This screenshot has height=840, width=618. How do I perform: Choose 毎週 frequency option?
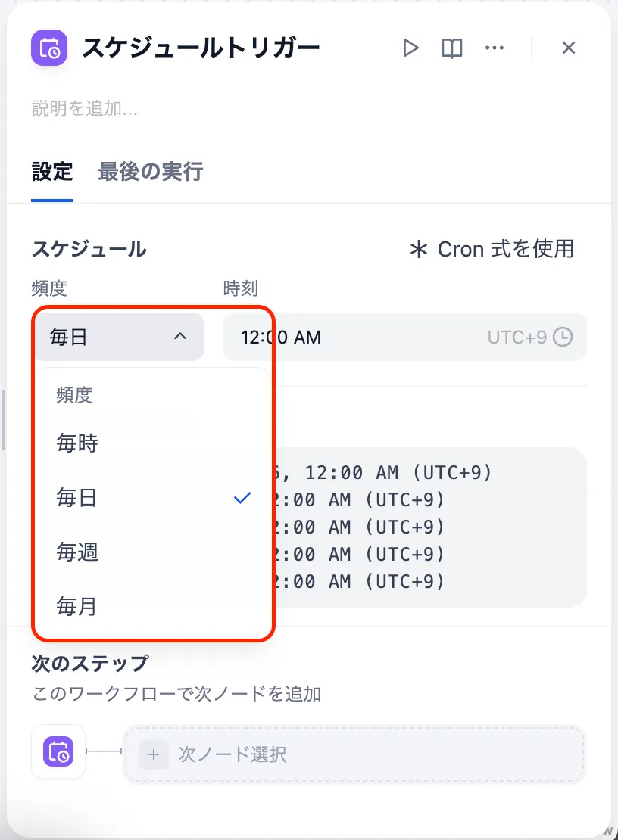(x=77, y=552)
